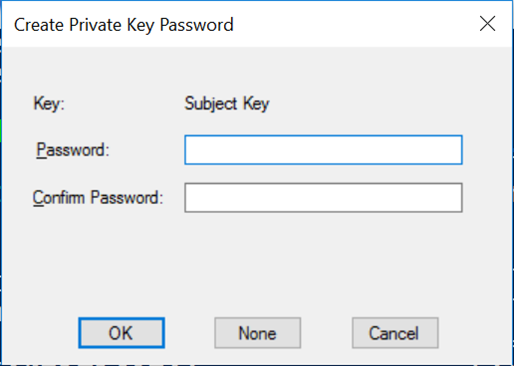Focus the Password input field
Viewport: 514px width, 366px height.
(x=323, y=150)
